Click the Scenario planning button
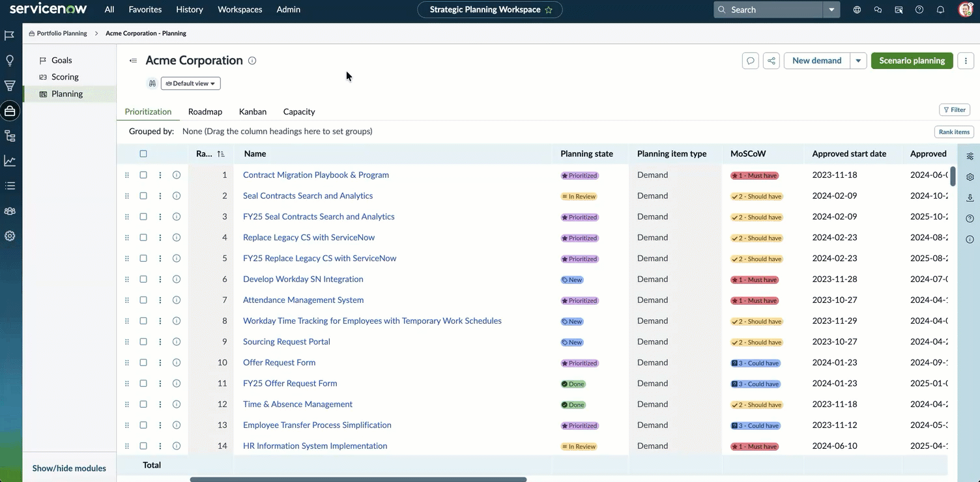 (912, 61)
